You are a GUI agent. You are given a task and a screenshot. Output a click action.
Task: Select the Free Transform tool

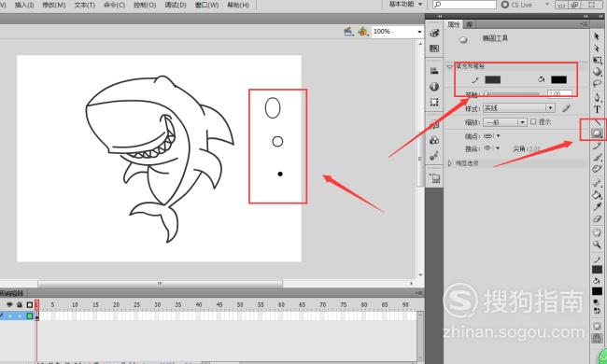(x=597, y=61)
